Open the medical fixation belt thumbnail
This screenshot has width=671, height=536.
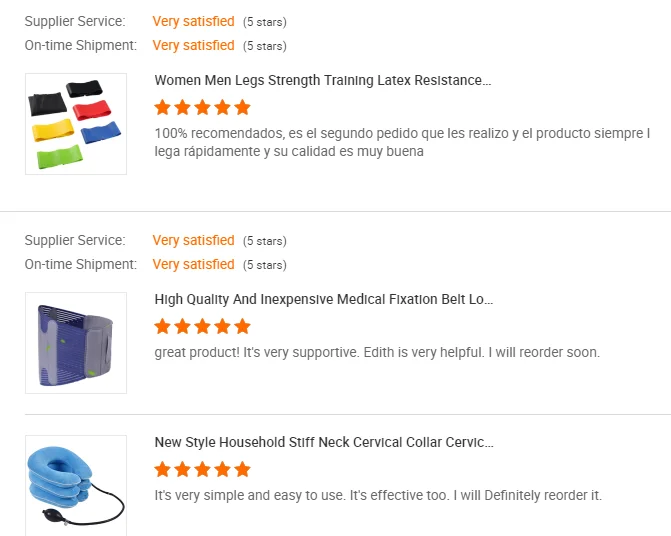point(75,342)
